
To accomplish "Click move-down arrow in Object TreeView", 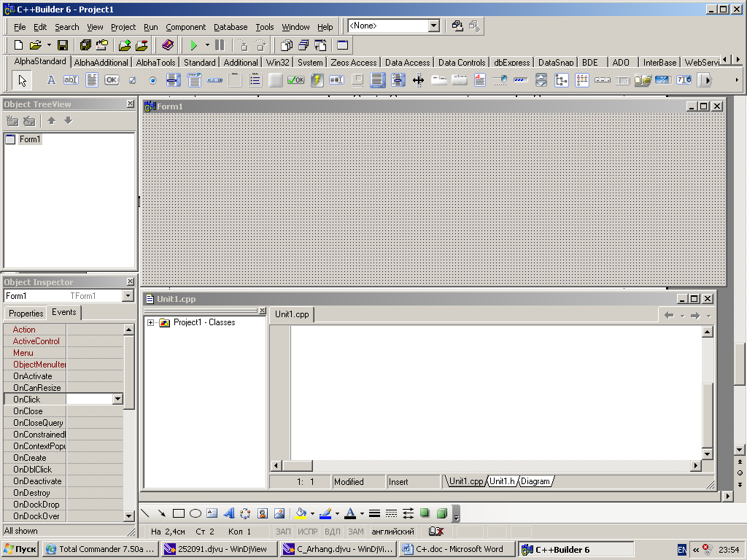I will 68,121.
